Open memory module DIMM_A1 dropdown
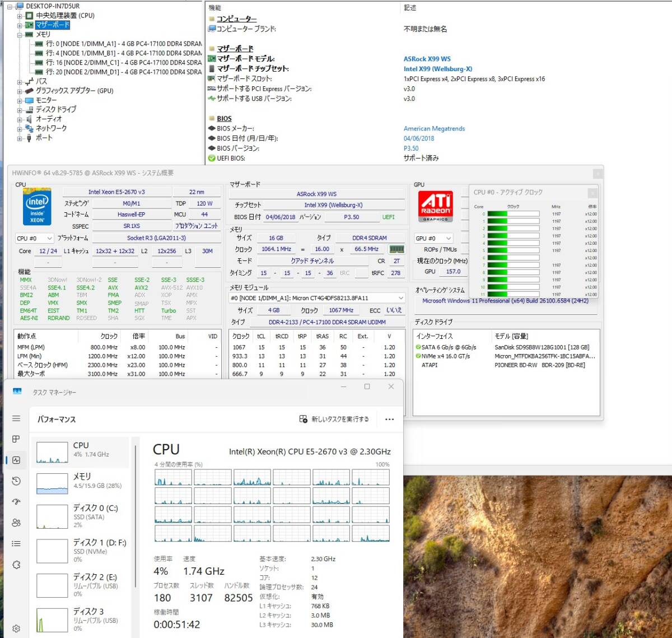Image resolution: width=672 pixels, height=638 pixels. point(317,298)
